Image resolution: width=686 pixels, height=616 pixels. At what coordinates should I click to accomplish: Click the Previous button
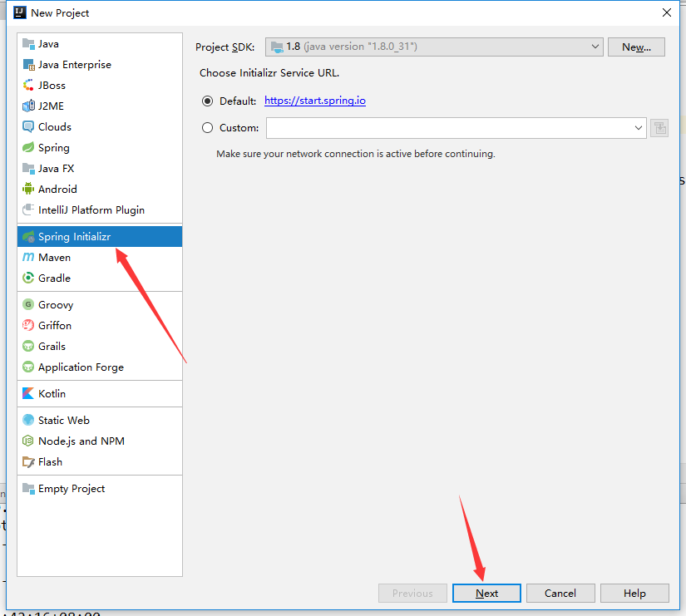[412, 594]
